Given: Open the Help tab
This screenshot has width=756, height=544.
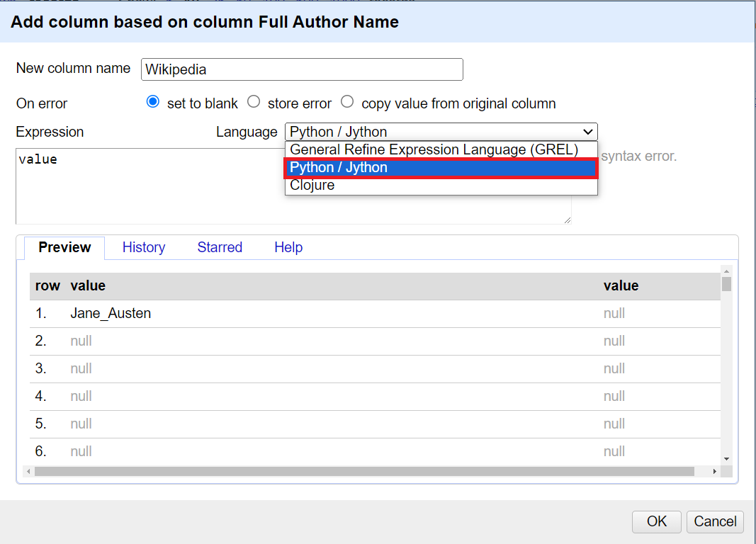Looking at the screenshot, I should (x=288, y=247).
